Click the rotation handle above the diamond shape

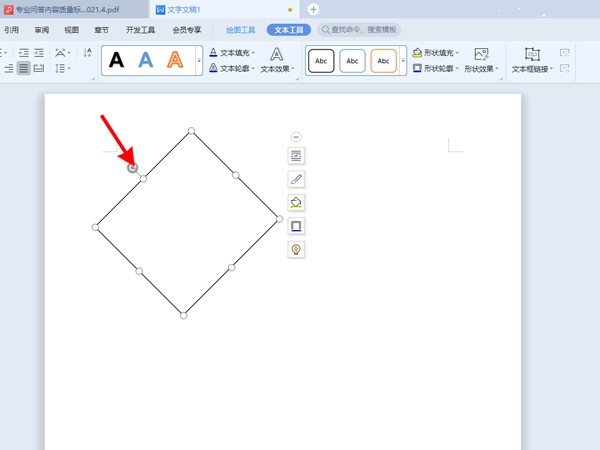[133, 168]
